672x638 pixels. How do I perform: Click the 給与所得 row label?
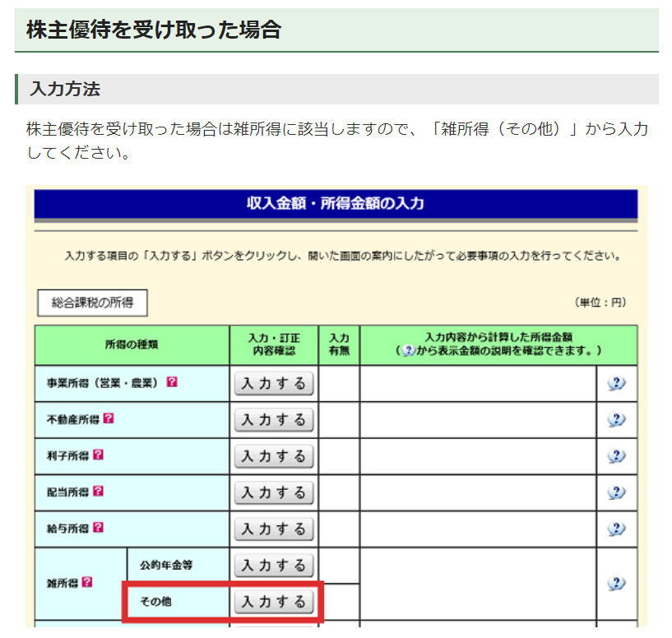click(67, 529)
